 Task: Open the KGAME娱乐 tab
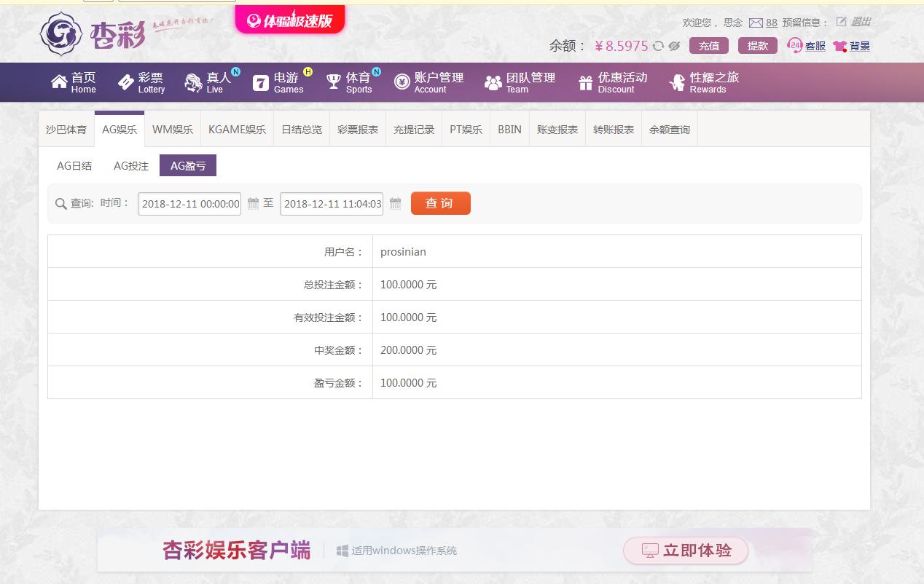coord(237,130)
